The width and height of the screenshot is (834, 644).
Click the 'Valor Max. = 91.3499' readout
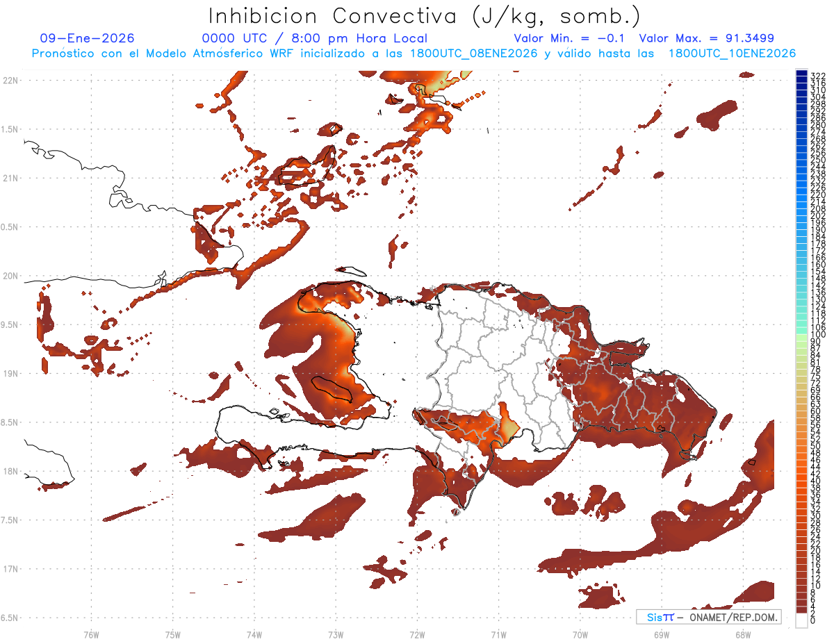706,39
